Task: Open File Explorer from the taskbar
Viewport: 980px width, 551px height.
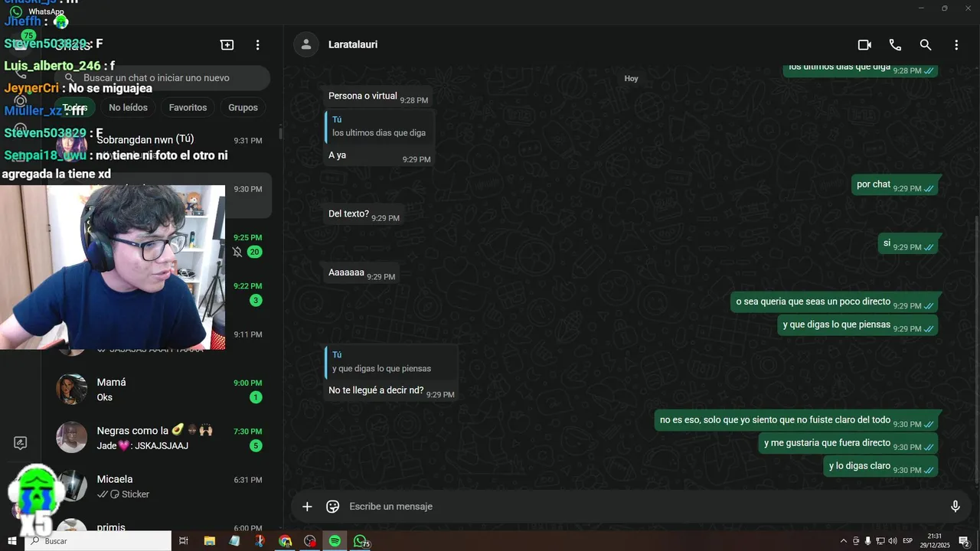Action: (x=209, y=541)
